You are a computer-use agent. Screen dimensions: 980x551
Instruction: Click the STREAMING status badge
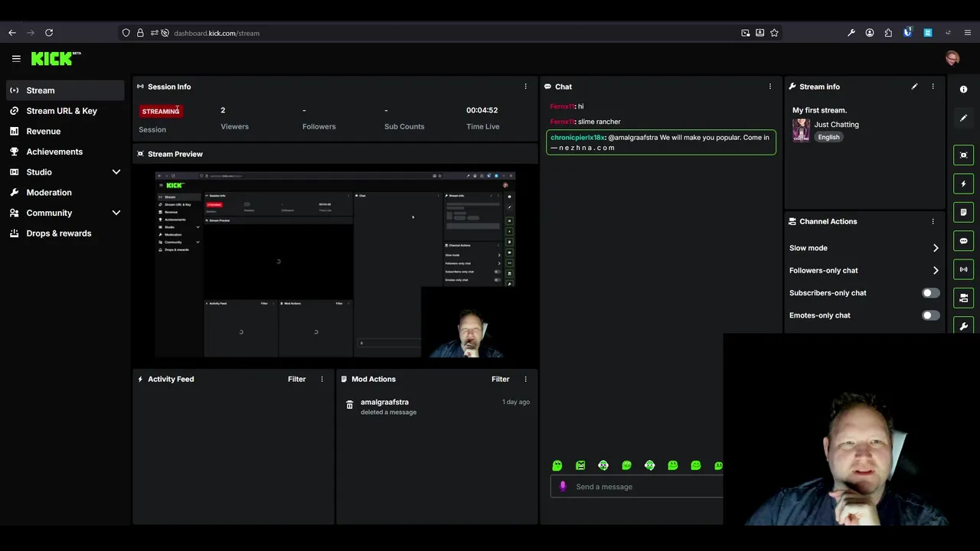[160, 112]
